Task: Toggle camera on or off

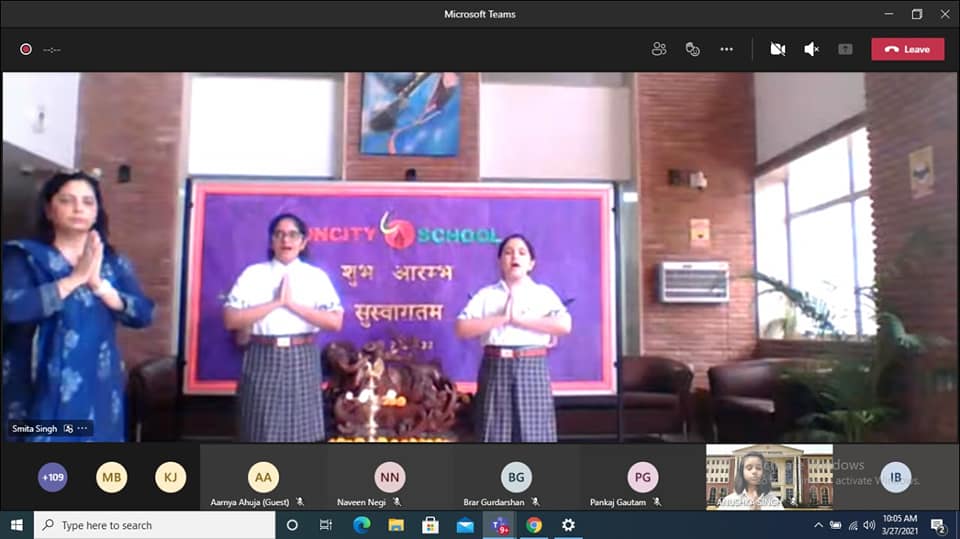Action: 778,49
